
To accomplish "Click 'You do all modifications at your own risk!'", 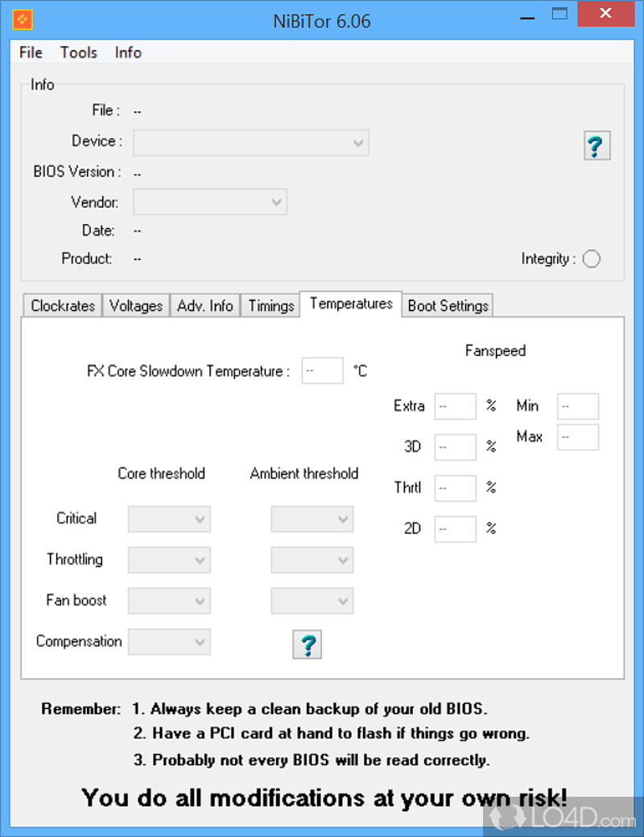I will pyautogui.click(x=324, y=798).
